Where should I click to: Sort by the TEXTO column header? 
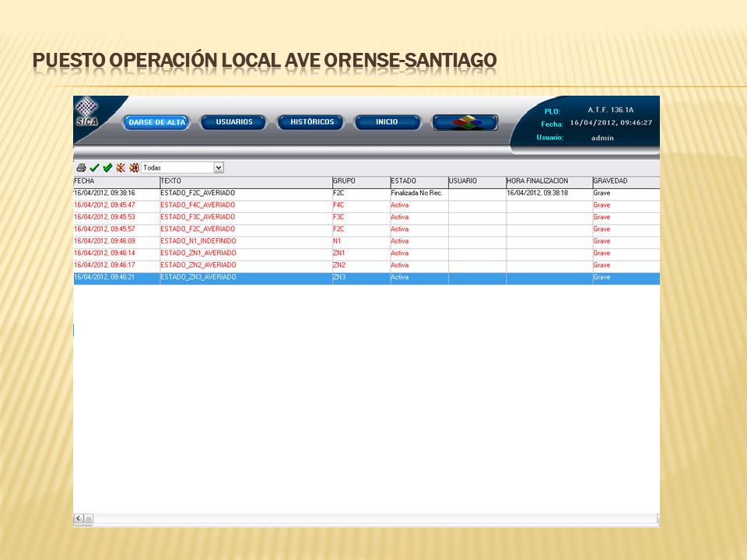[x=246, y=181]
